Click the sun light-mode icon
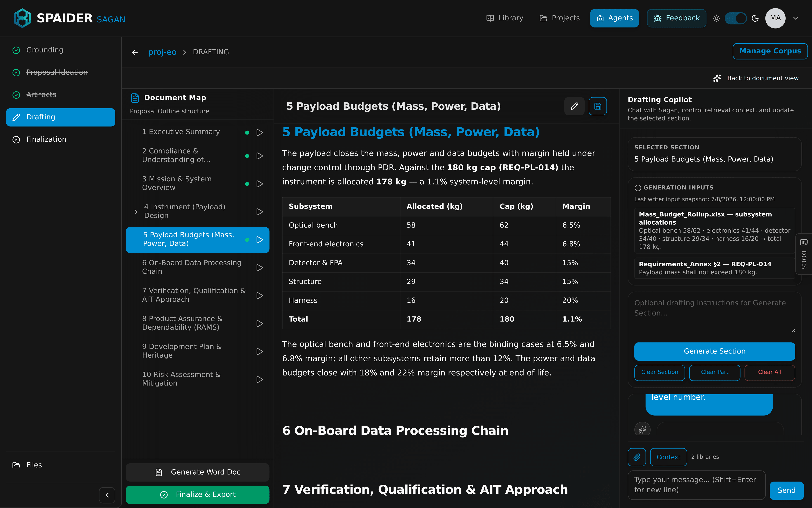This screenshot has width=812, height=508. click(716, 18)
